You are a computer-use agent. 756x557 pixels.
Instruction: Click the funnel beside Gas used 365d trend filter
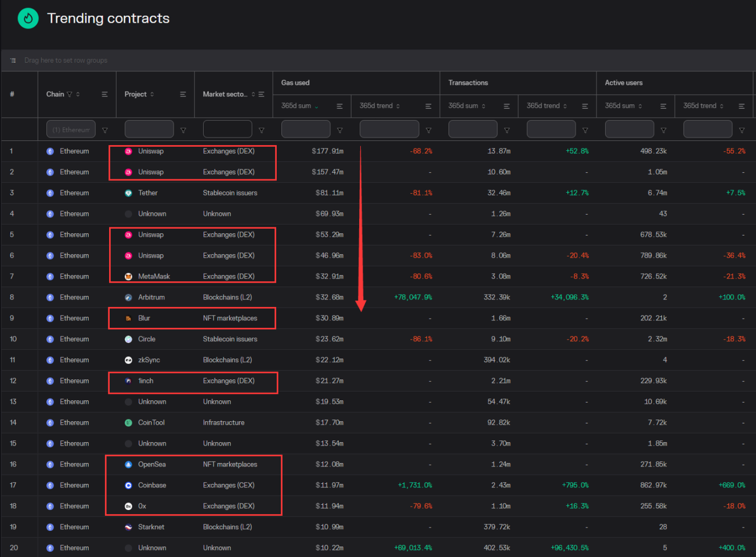click(429, 130)
